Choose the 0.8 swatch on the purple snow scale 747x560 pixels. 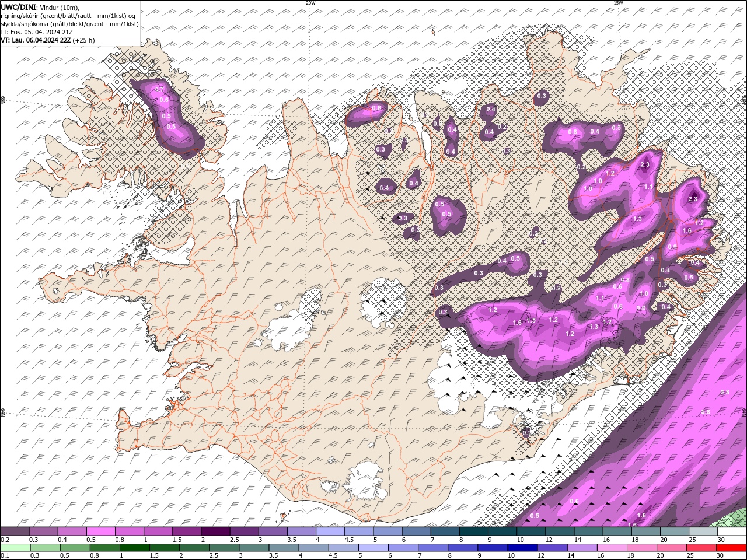pyautogui.click(x=130, y=531)
